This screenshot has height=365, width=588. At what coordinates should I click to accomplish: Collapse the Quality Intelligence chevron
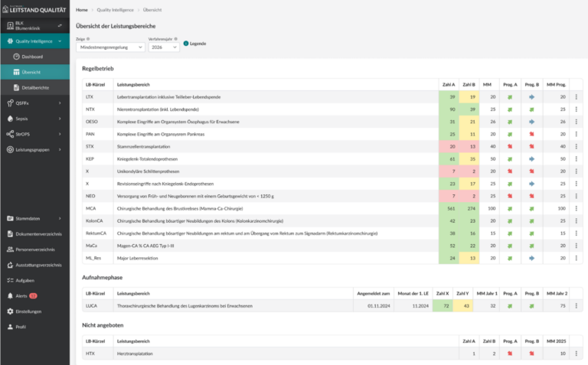coord(60,41)
